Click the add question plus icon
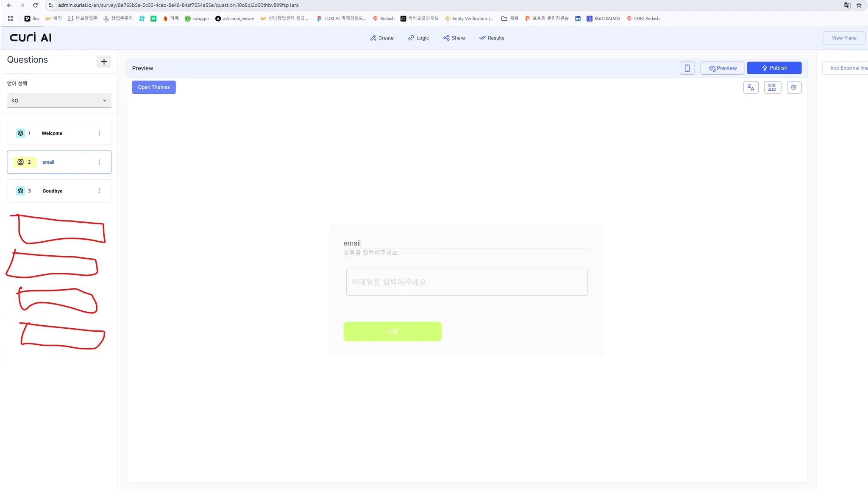868x489 pixels. click(x=104, y=61)
